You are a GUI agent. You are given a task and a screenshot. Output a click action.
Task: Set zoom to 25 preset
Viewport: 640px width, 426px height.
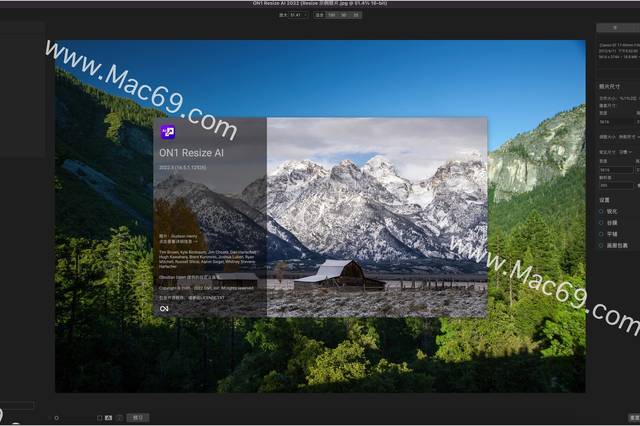click(x=356, y=15)
